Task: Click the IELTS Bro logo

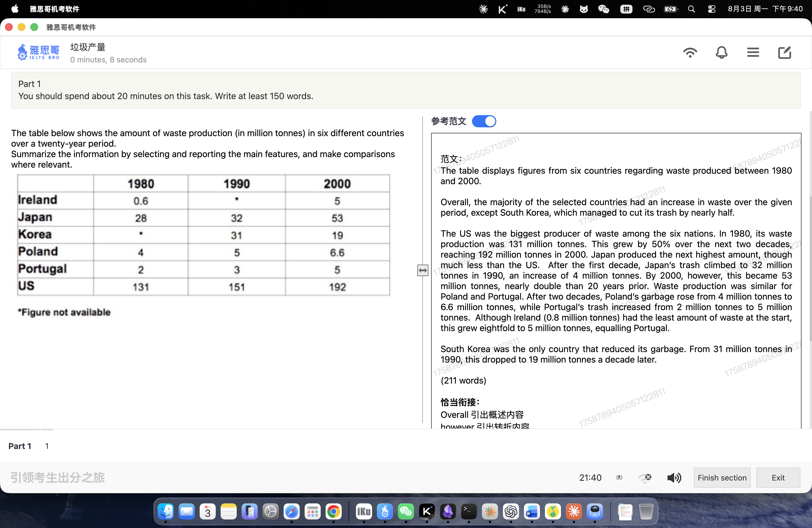Action: tap(38, 52)
